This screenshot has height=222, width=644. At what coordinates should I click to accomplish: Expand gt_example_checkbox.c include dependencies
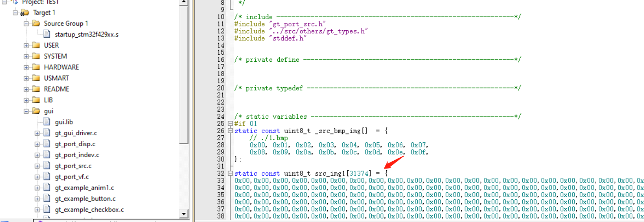coord(37,210)
